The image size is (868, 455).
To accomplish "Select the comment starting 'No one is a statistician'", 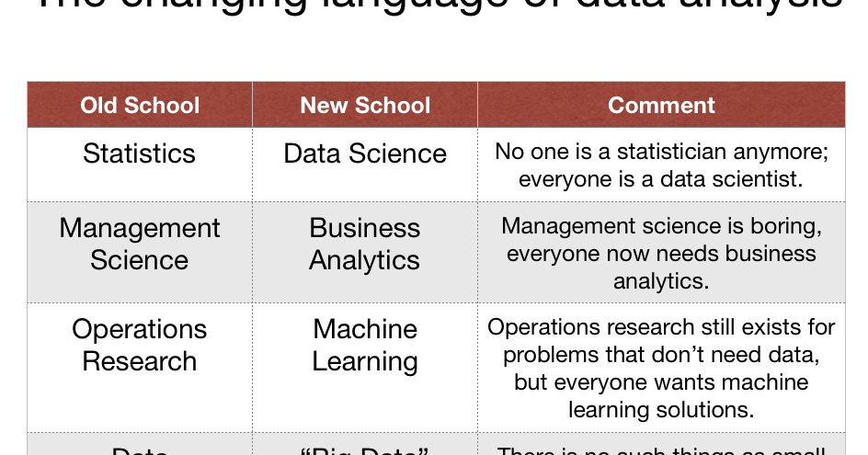I will click(661, 165).
